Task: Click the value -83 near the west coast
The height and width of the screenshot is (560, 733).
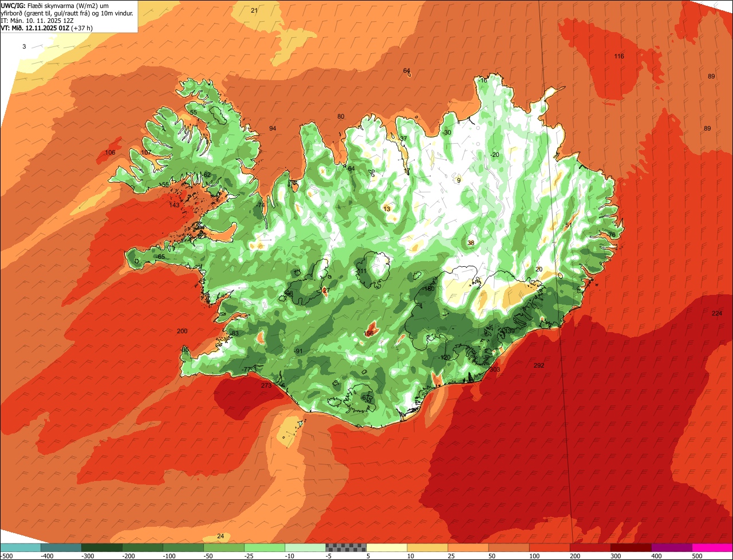Action: 234,333
